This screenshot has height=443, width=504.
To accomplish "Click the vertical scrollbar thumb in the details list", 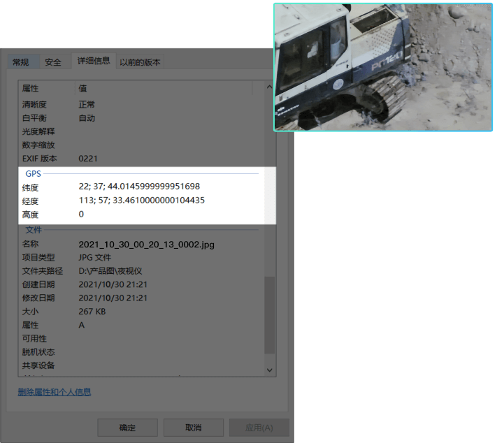I will tap(270, 314).
